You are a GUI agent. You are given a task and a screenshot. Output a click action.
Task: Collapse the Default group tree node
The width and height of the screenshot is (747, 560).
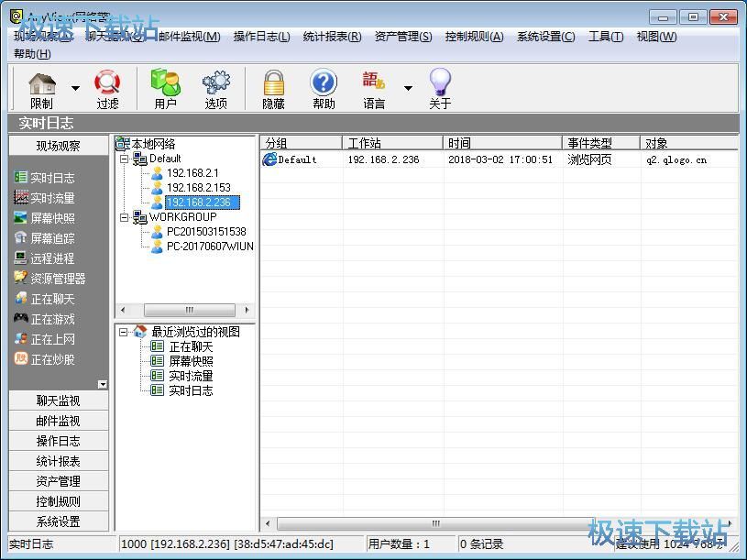coord(125,159)
